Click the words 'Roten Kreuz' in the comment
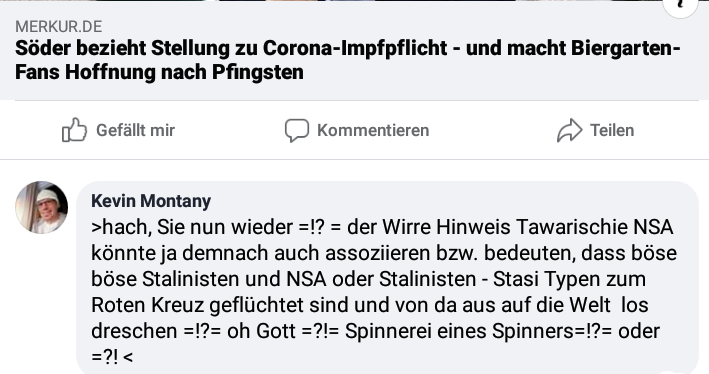Viewport: 709px width, 374px height. (147, 305)
